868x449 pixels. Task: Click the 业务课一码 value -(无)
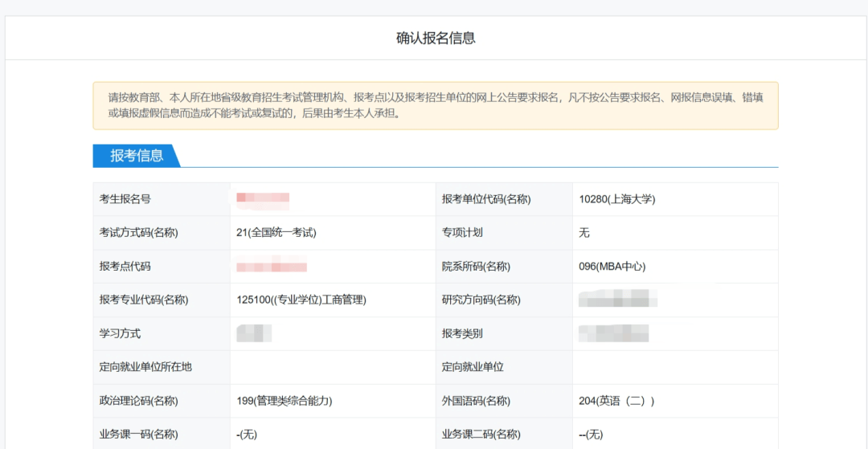(247, 435)
